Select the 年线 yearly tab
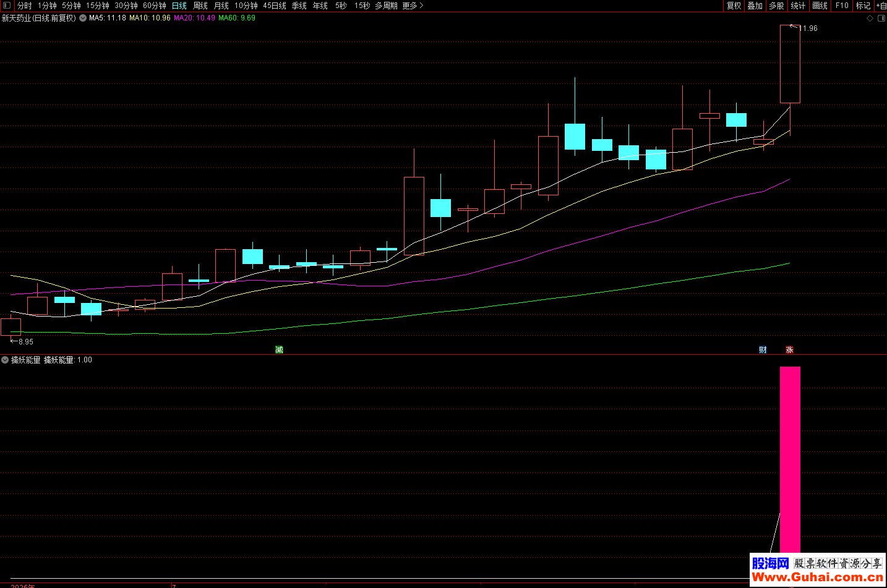Viewport: 887px width, 588px height. click(320, 6)
